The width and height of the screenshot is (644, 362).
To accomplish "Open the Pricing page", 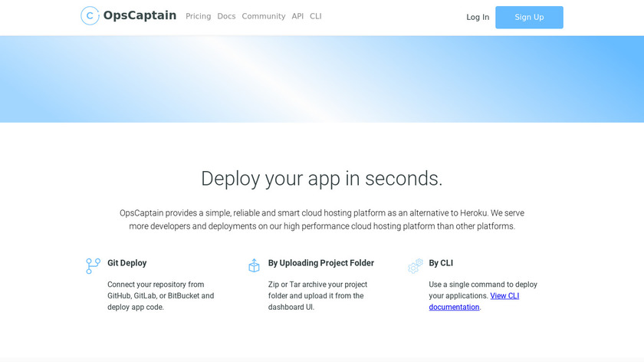I will (198, 16).
